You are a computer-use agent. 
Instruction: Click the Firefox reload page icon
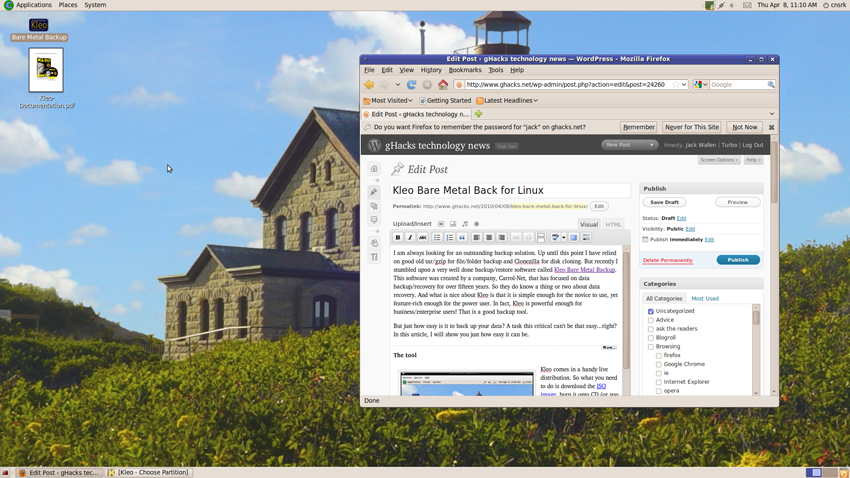(x=411, y=85)
